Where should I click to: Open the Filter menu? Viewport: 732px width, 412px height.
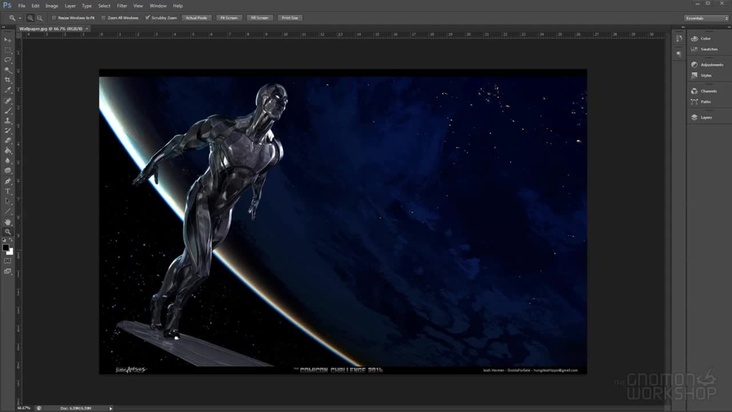121,6
